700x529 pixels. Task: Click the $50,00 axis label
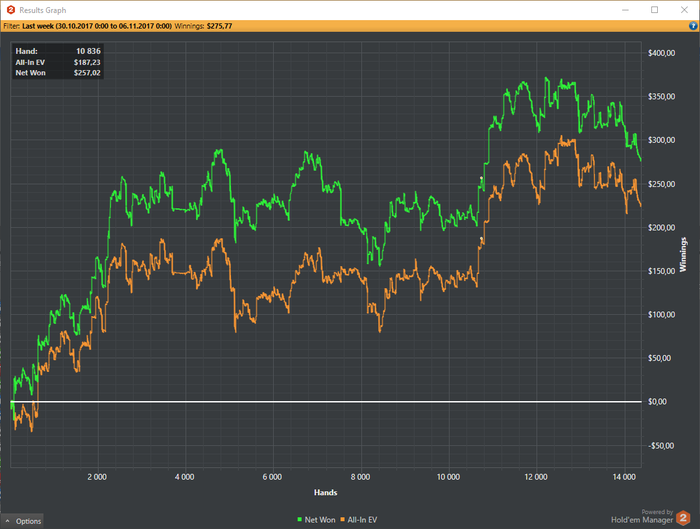click(659, 358)
